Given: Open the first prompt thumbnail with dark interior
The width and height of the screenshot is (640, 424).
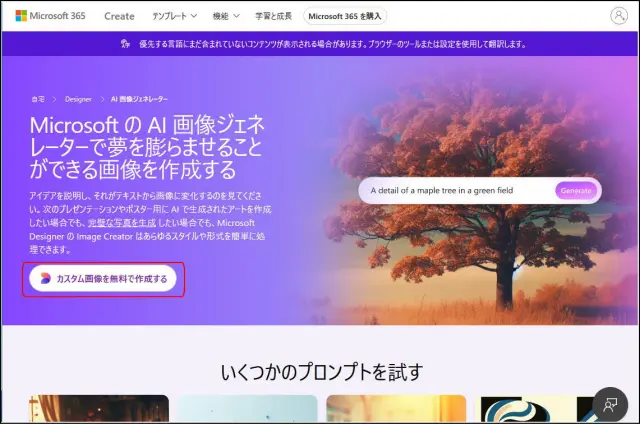Looking at the screenshot, I should click(x=99, y=408).
